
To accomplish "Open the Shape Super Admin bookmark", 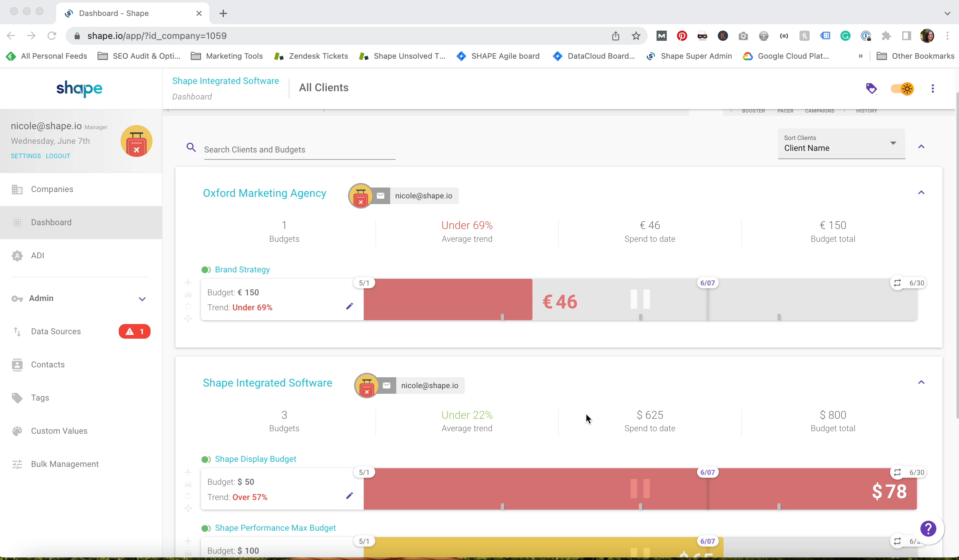I will (689, 56).
